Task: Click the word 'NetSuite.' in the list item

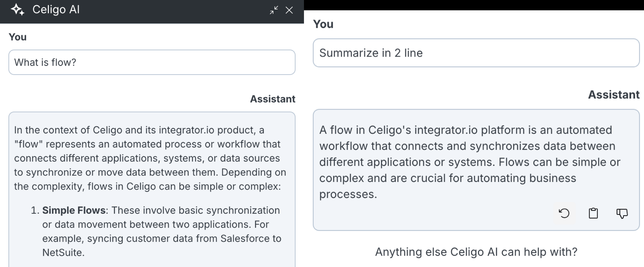Action: (x=63, y=252)
